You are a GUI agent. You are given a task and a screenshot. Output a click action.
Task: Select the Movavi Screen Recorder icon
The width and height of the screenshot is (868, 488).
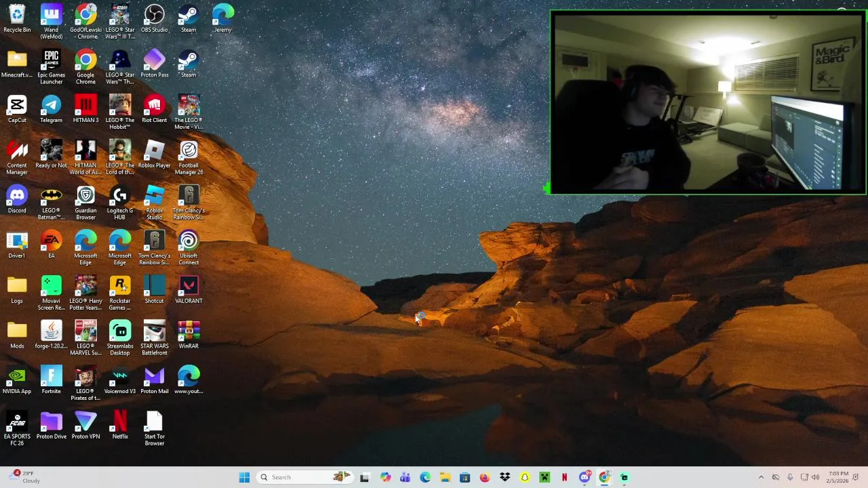pyautogui.click(x=52, y=293)
